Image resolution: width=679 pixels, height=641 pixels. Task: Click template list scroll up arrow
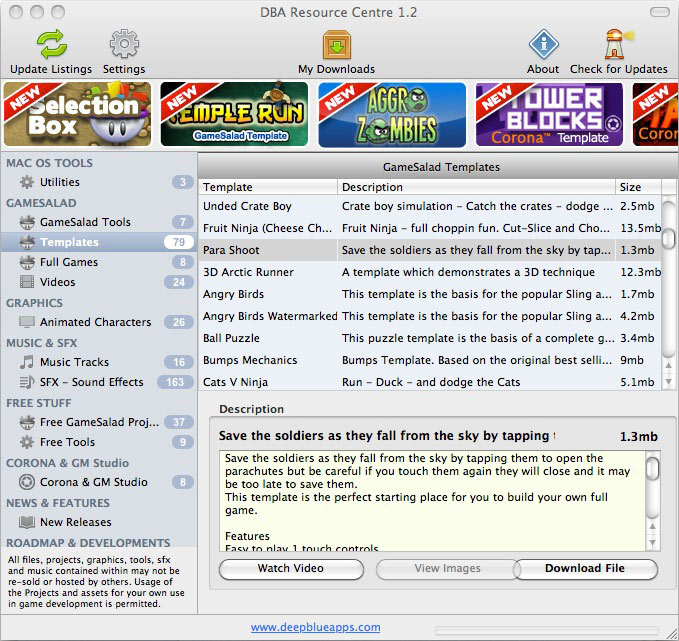[x=669, y=366]
